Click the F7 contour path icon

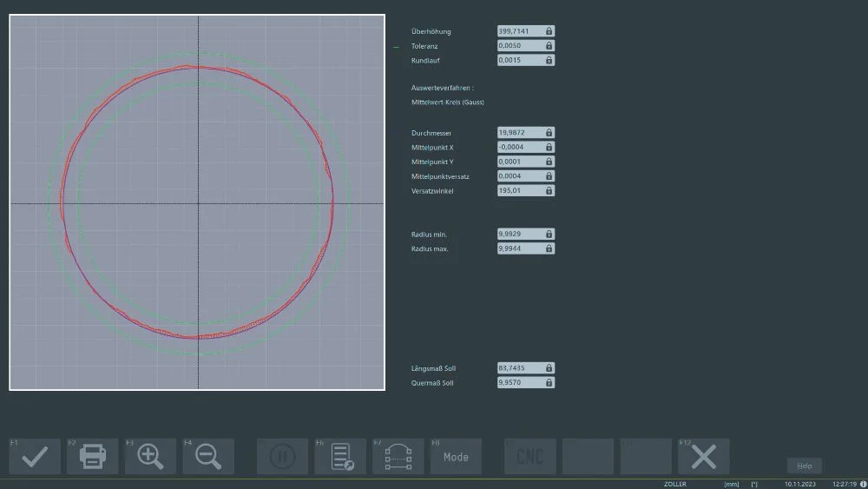pos(398,456)
